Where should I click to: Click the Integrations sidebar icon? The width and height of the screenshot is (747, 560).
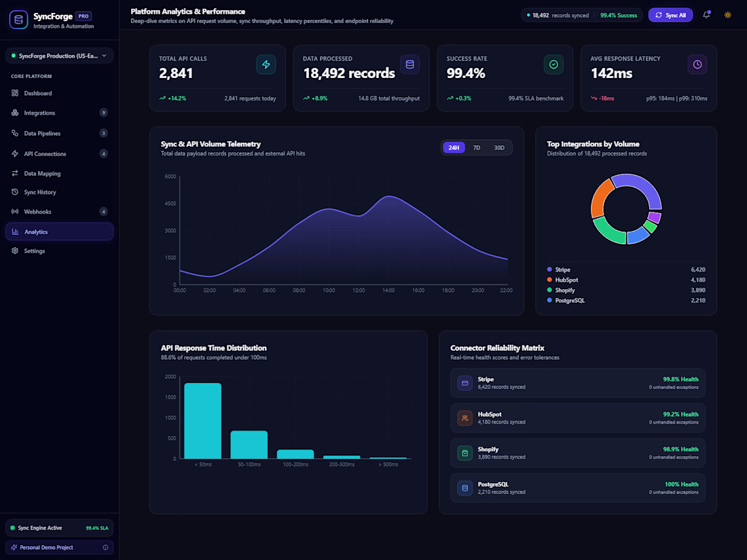pos(15,113)
